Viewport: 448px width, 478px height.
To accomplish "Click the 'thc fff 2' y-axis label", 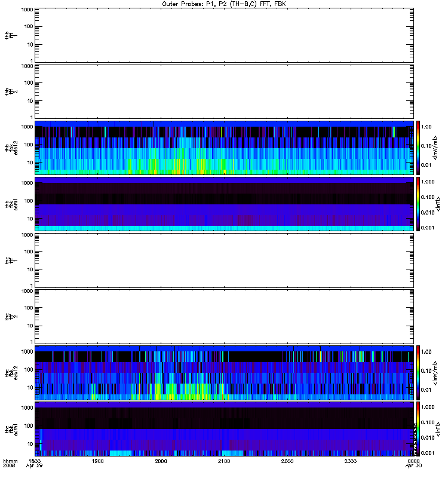I will coord(11,317).
